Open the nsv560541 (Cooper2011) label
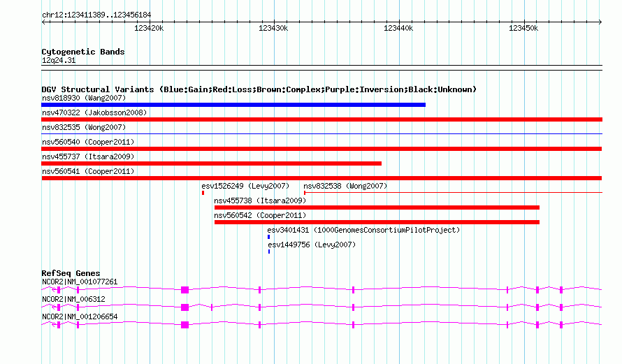 [88, 171]
